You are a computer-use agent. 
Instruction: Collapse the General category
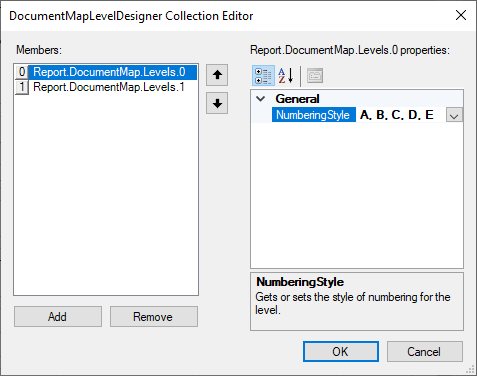tap(261, 99)
